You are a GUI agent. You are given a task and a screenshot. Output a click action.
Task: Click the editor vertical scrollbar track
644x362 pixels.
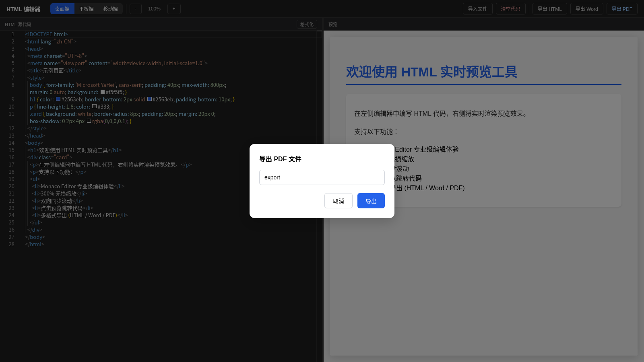[319, 196]
